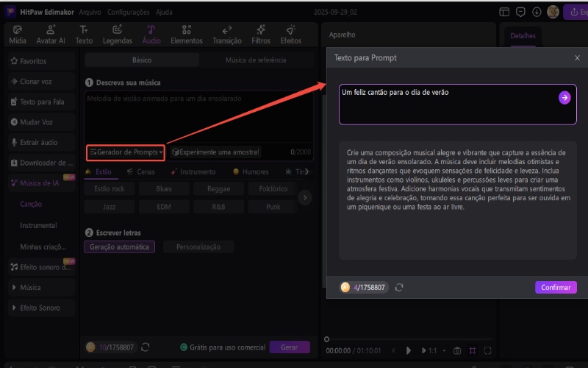Select the Humores tag tab
Screen dimensions: 588x368
click(x=251, y=171)
